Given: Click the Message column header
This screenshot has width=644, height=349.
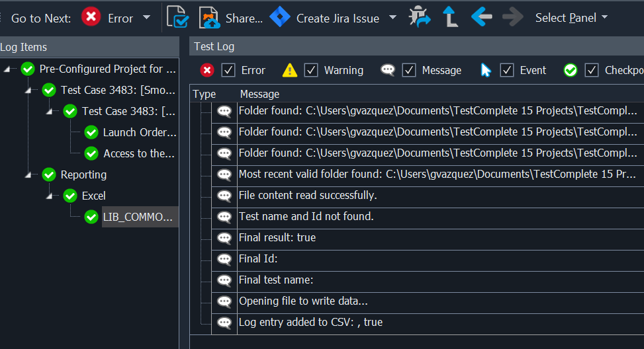Looking at the screenshot, I should tap(259, 94).
